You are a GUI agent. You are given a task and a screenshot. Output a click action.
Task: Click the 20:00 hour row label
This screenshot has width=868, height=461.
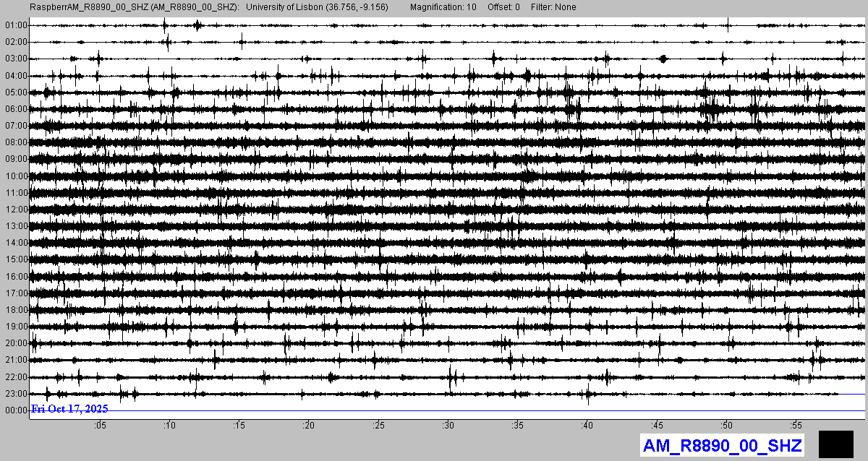pos(15,343)
